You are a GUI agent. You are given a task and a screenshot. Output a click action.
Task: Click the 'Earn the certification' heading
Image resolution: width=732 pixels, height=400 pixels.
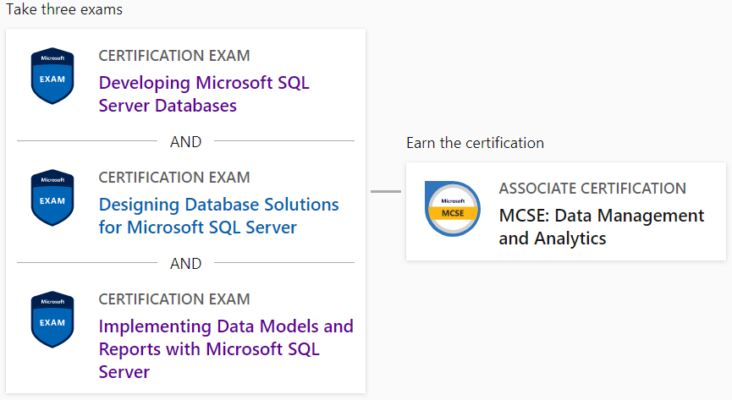(475, 143)
